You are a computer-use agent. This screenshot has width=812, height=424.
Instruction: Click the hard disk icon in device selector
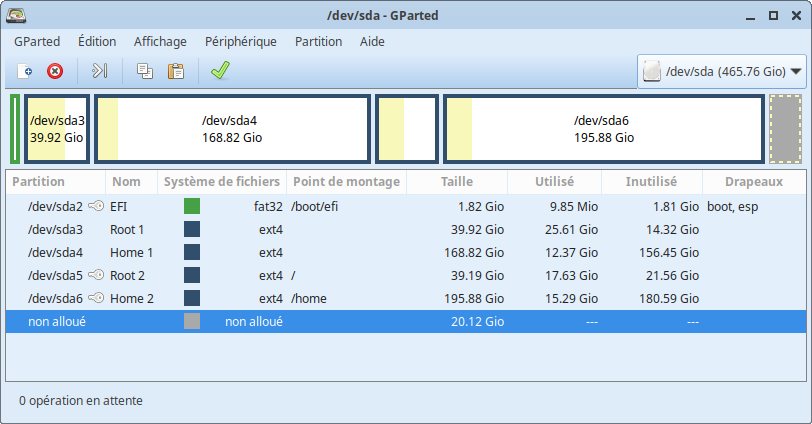click(x=652, y=71)
